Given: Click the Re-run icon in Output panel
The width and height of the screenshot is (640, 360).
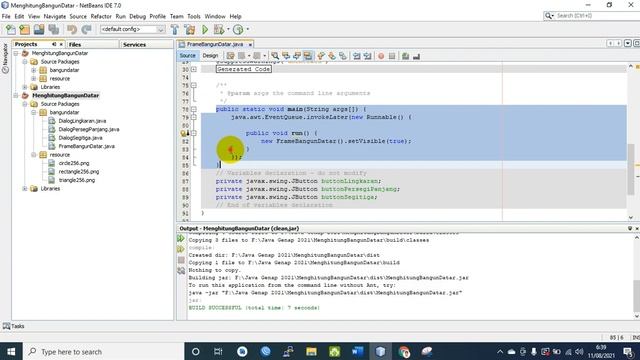Looking at the screenshot, I should (181, 239).
